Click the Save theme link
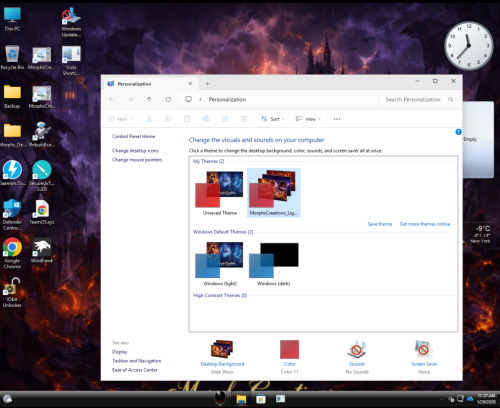This screenshot has width=500, height=408. (380, 224)
